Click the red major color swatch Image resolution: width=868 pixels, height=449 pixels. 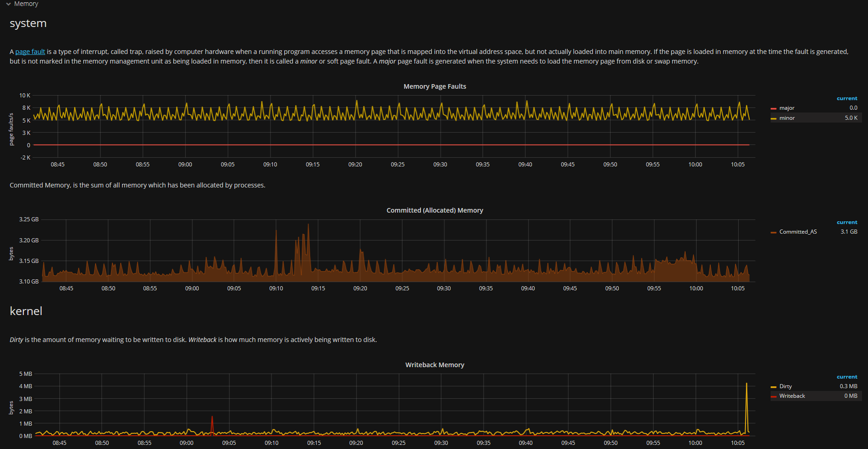[x=773, y=109]
